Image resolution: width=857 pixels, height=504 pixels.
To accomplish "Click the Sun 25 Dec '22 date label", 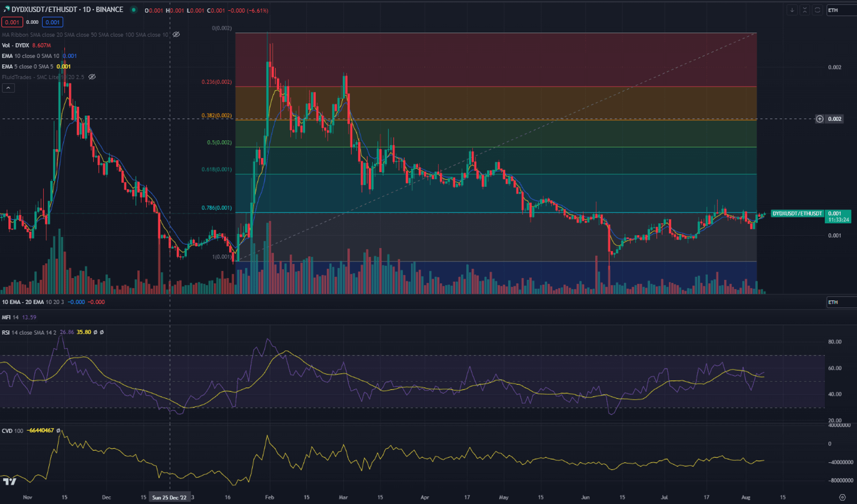I will tap(169, 497).
